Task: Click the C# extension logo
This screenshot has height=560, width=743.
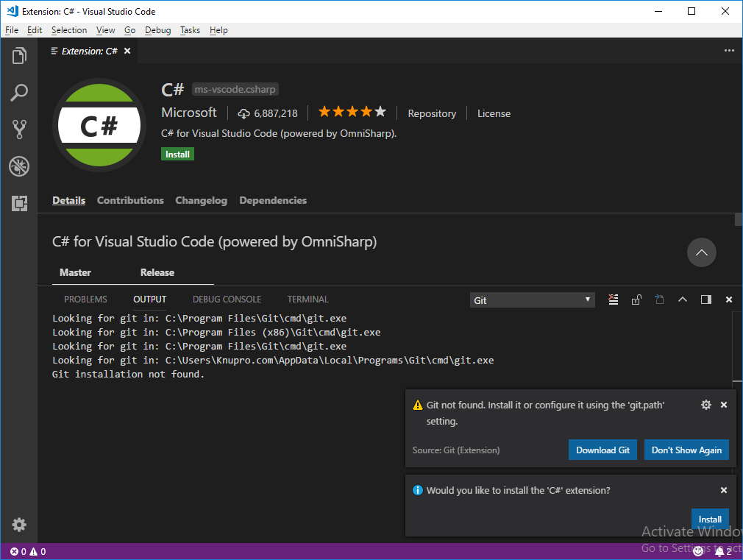Action: pos(99,125)
